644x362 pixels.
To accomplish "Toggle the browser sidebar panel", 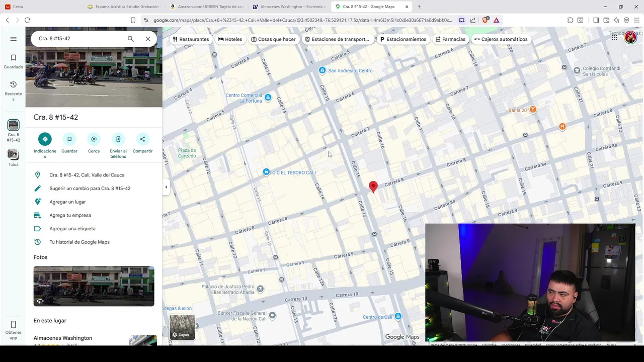I will coord(596,20).
